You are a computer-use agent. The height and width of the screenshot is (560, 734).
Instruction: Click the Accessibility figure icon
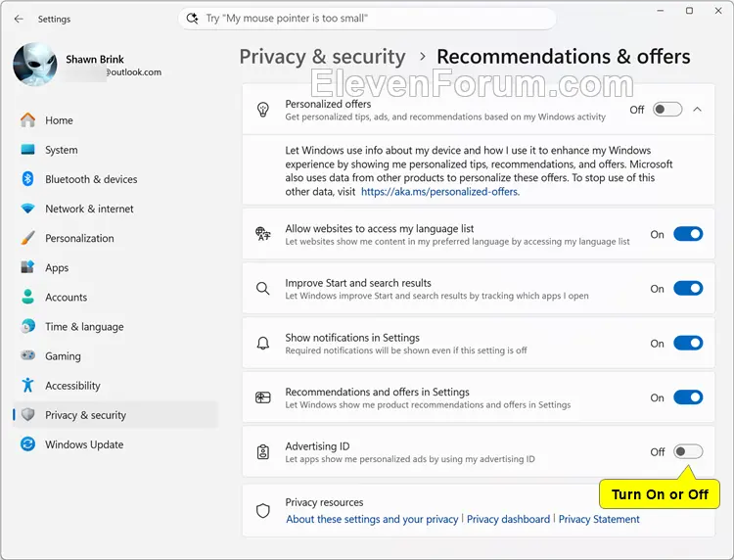pyautogui.click(x=28, y=385)
